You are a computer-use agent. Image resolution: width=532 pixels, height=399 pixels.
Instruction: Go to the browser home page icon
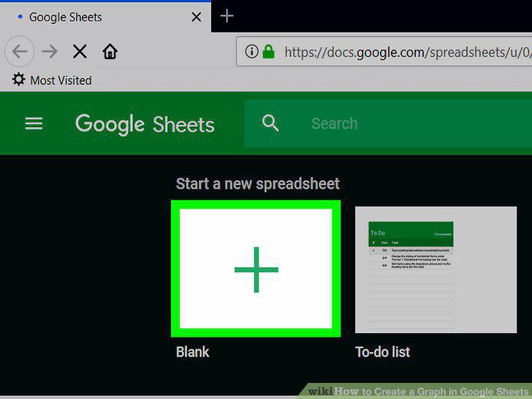pos(110,52)
